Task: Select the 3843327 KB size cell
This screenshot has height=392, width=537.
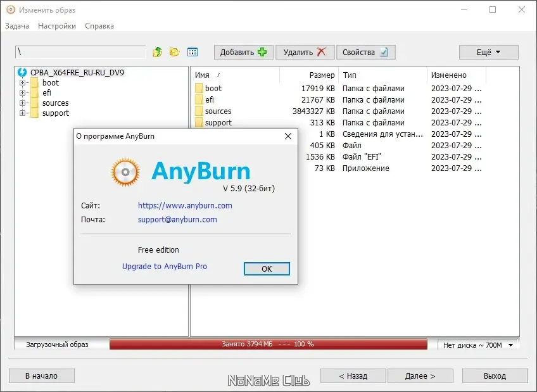Action: 313,111
